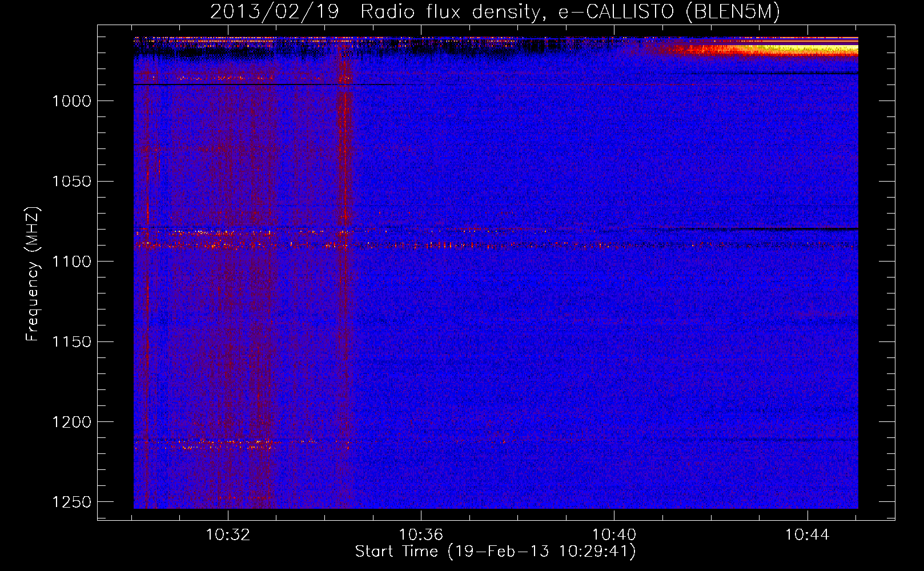Click the 10:36 time tick label
Image resolution: width=924 pixels, height=571 pixels.
click(x=421, y=535)
